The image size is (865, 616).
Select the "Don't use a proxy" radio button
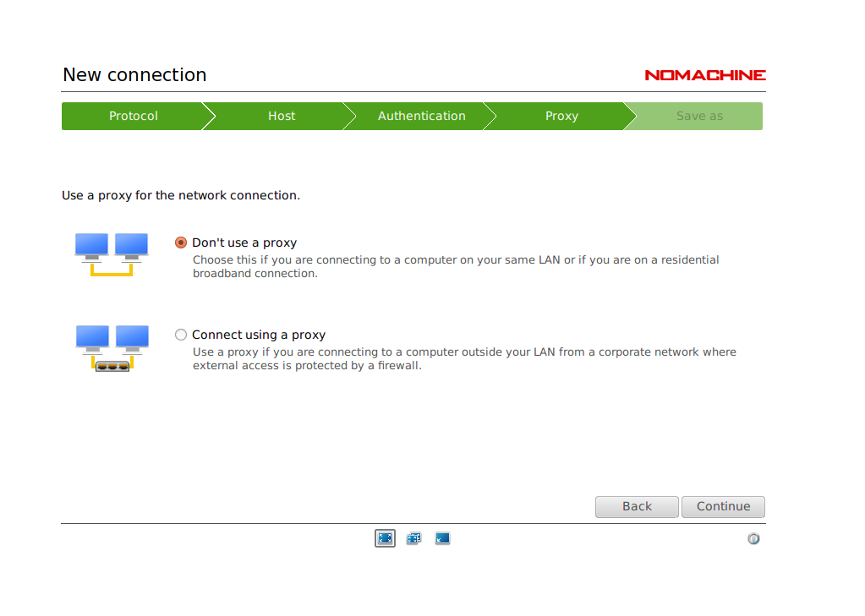coord(181,243)
